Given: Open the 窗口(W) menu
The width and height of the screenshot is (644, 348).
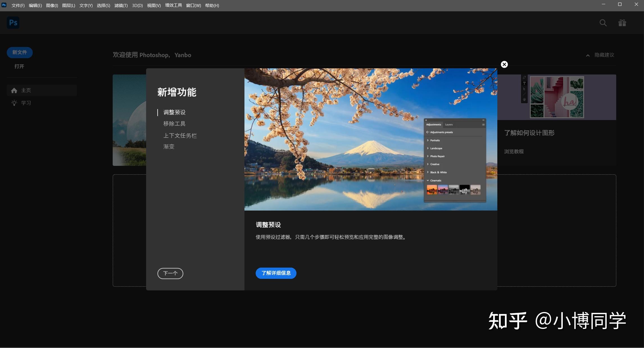Looking at the screenshot, I should pyautogui.click(x=194, y=6).
